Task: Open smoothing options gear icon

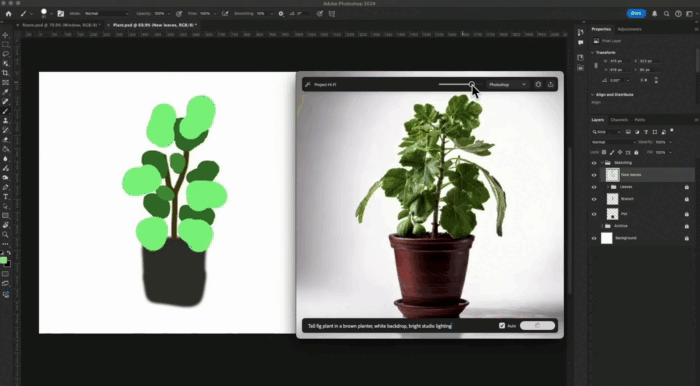Action: coord(281,14)
